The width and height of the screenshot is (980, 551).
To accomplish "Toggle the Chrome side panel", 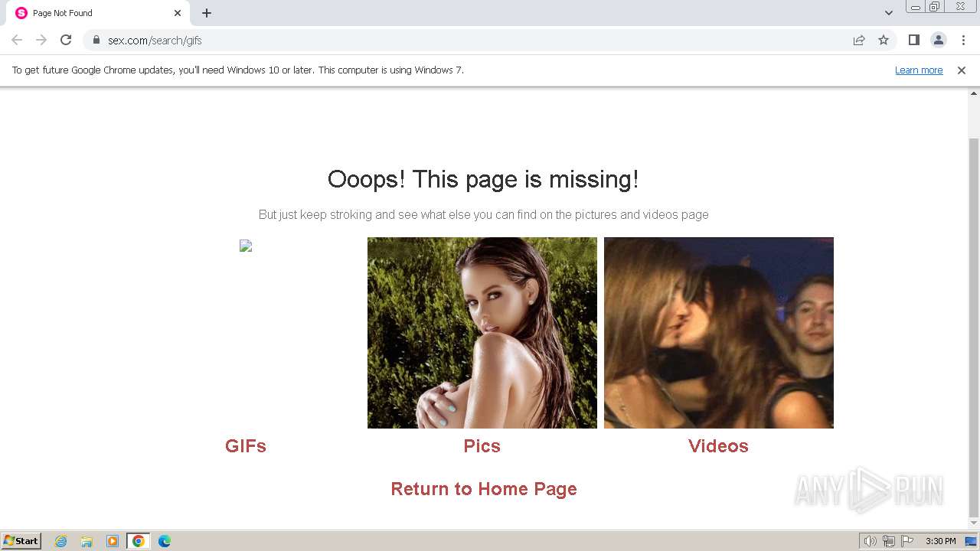I will (913, 40).
